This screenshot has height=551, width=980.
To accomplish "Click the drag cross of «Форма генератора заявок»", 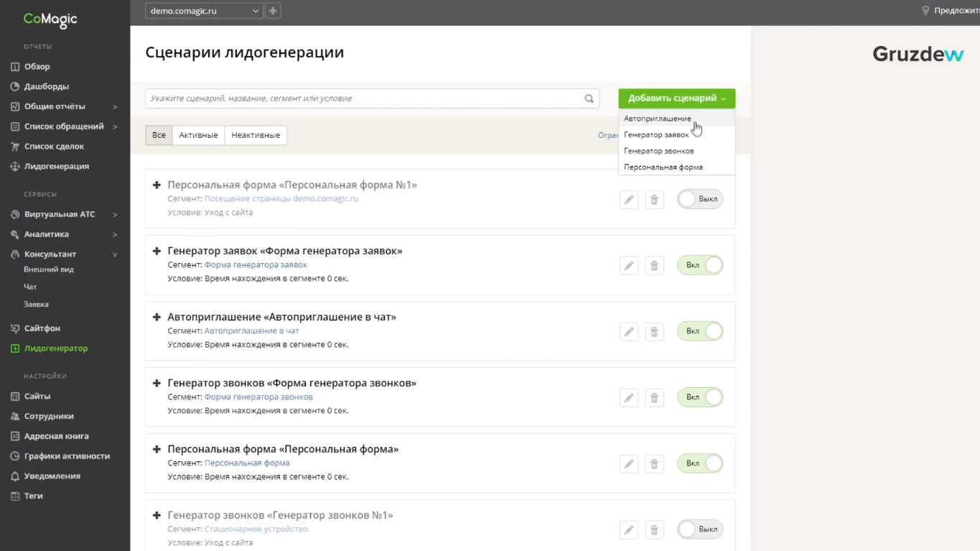I will click(157, 251).
